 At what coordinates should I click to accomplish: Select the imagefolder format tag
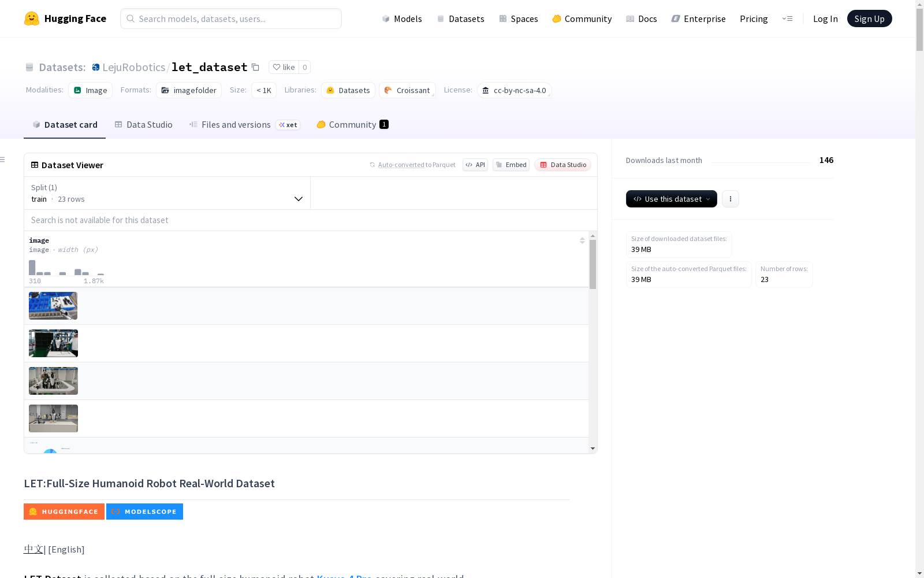tap(189, 90)
